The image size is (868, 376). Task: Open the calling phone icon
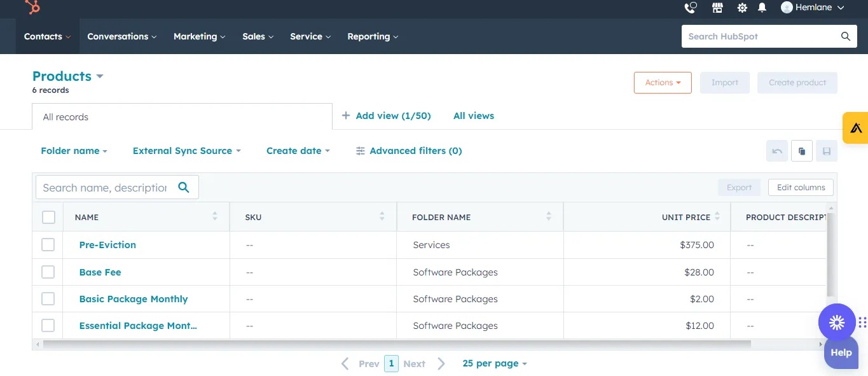[690, 8]
